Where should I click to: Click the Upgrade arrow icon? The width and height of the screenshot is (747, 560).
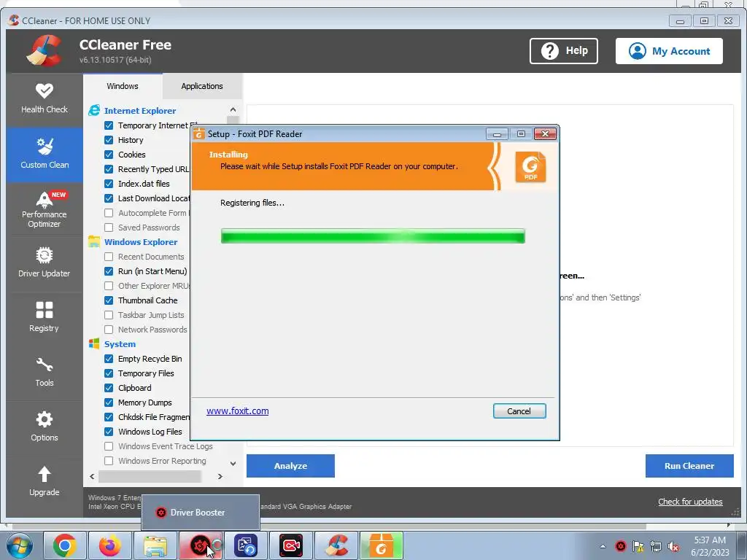tap(44, 474)
